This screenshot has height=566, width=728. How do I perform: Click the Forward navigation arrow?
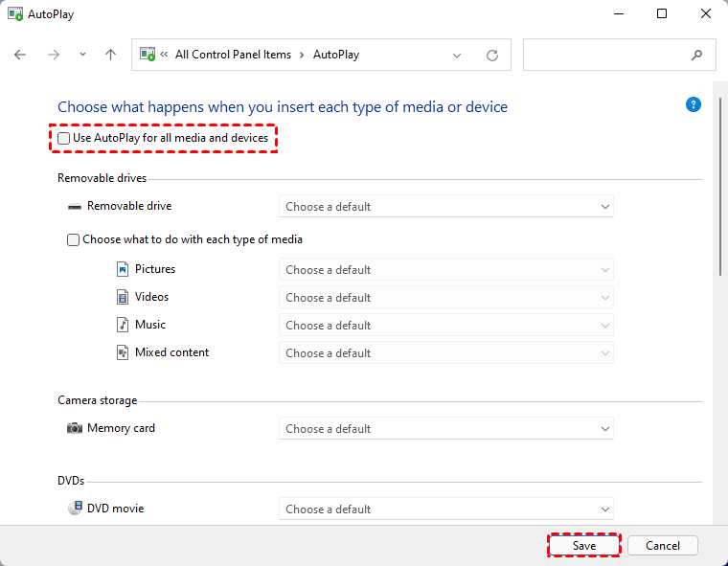pyautogui.click(x=54, y=55)
